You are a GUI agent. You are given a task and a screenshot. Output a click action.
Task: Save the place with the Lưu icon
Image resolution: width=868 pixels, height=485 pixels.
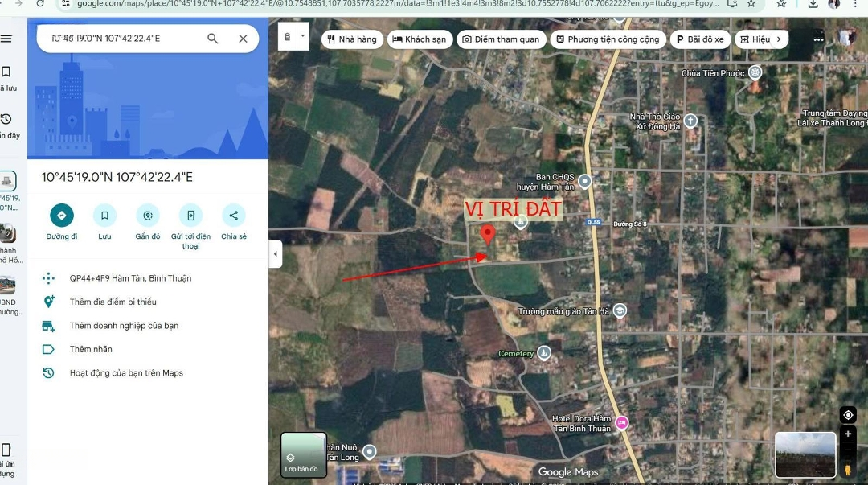tap(104, 216)
